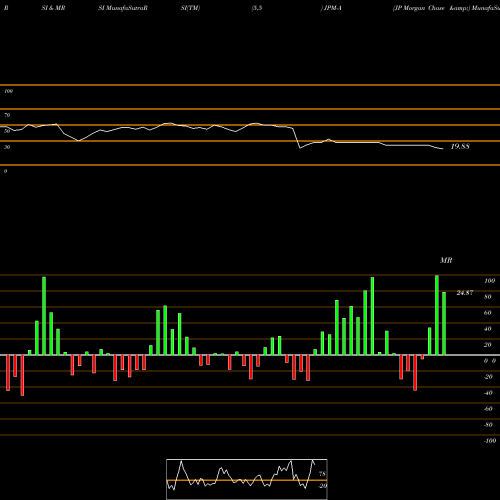The height and width of the screenshot is (500, 500).
Task: Click the 'JPM-A' ticker symbol
Action: click(333, 8)
